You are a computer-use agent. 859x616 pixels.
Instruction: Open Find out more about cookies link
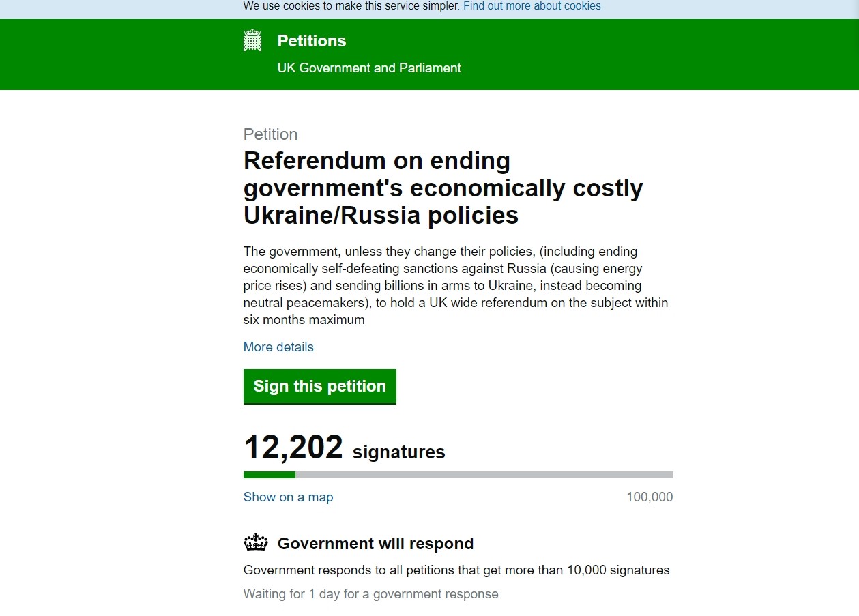[x=532, y=6]
